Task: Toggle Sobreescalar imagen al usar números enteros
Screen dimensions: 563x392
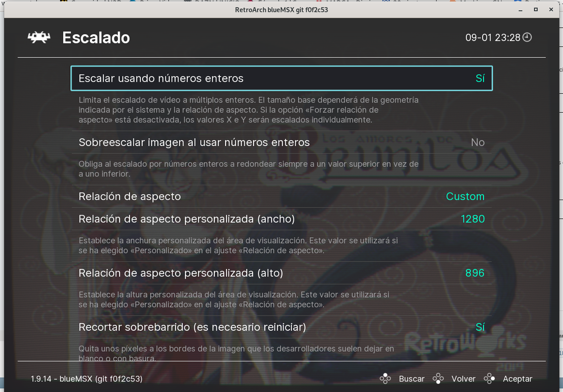Action: click(281, 143)
